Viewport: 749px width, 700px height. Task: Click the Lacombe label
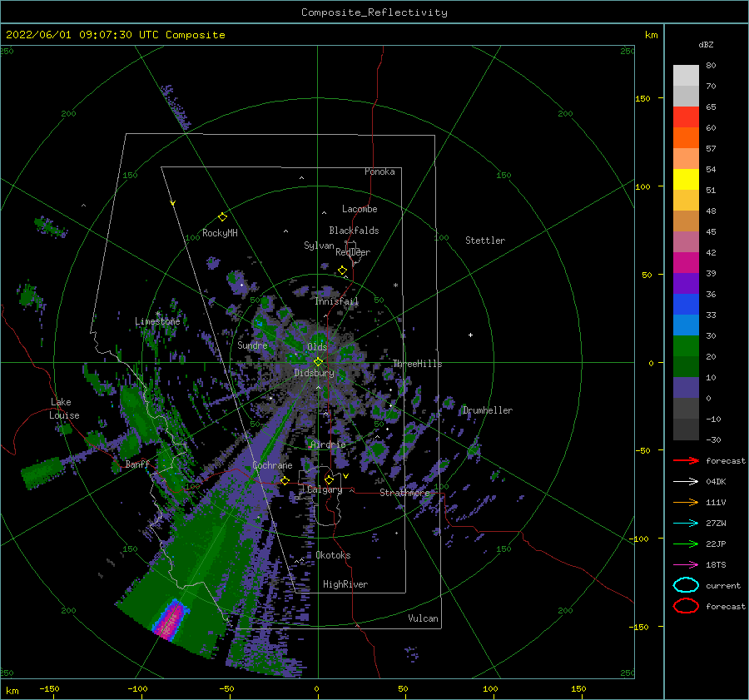[360, 209]
